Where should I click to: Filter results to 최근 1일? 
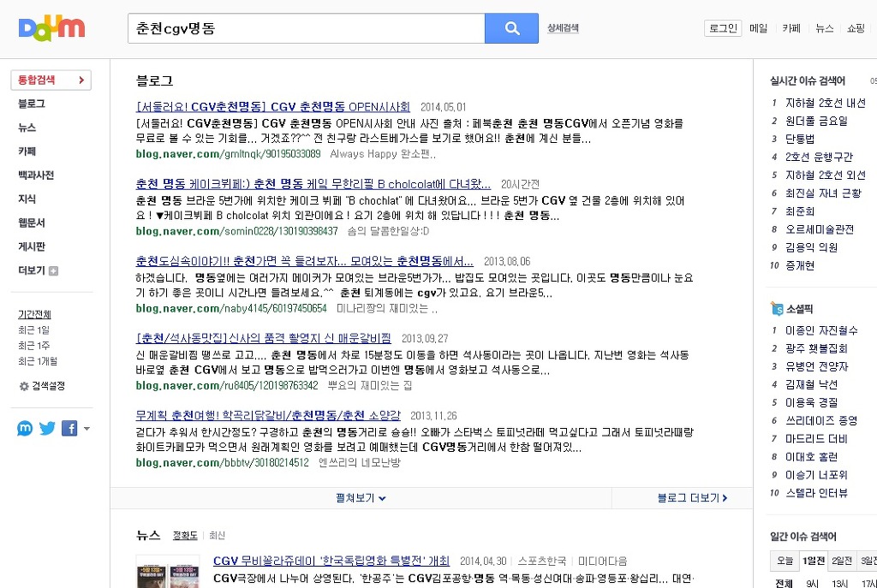[33, 330]
